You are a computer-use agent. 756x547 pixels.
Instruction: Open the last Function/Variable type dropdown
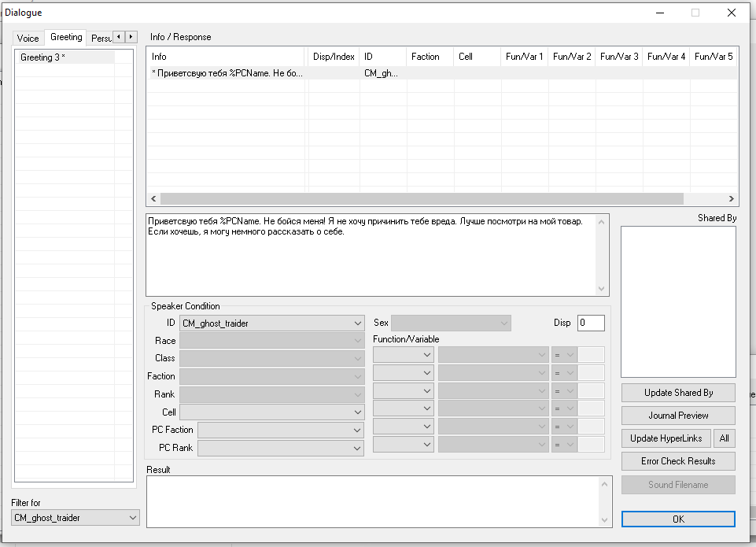403,444
